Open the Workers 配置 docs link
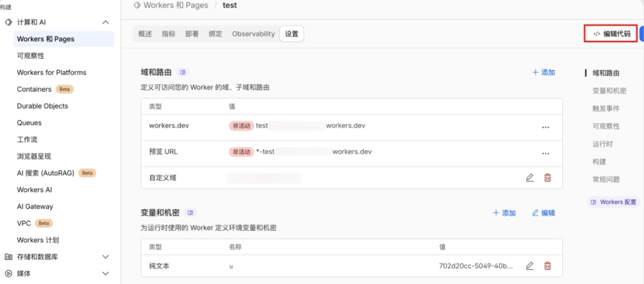Image resolution: width=644 pixels, height=284 pixels. click(613, 202)
